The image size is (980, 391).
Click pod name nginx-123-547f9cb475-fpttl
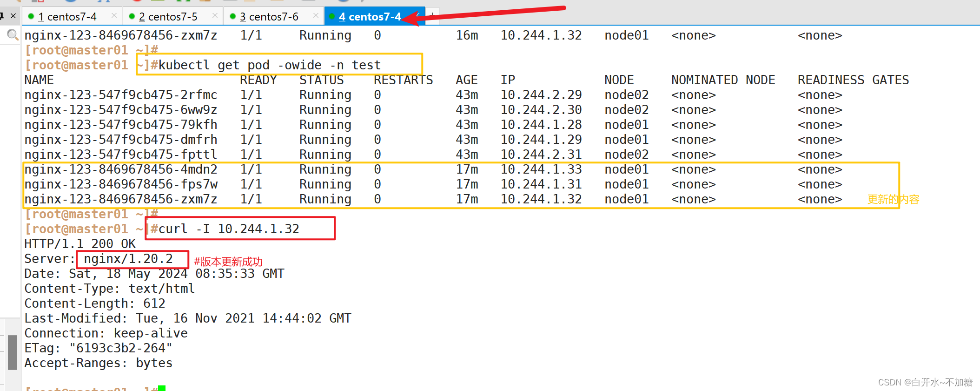pyautogui.click(x=121, y=155)
